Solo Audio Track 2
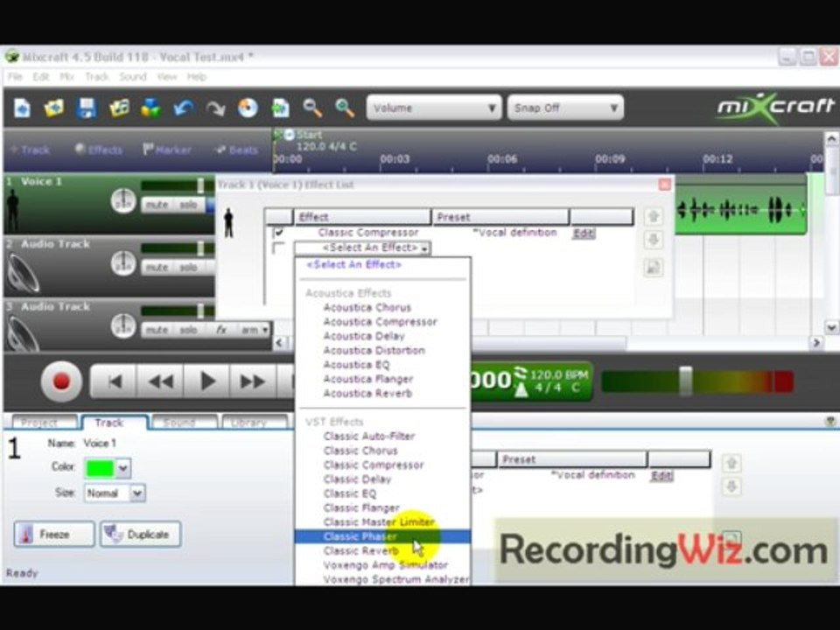The image size is (840, 630). point(188,268)
